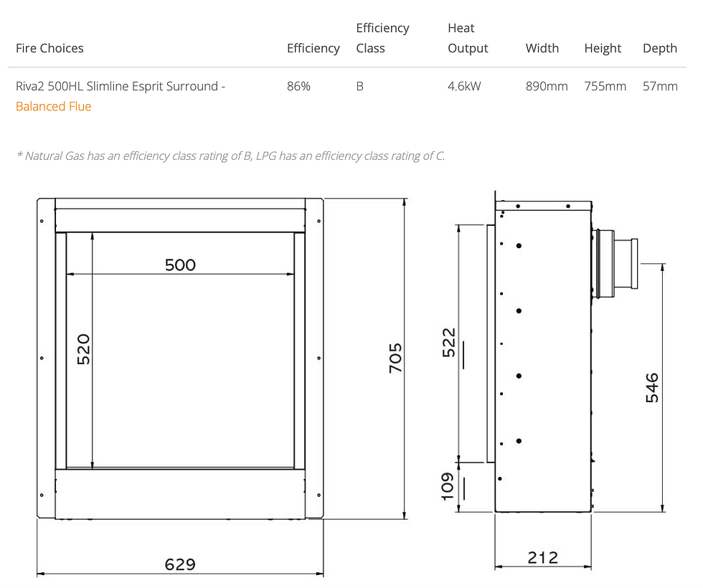Click the efficiency class B value
The image size is (703, 588).
359,86
